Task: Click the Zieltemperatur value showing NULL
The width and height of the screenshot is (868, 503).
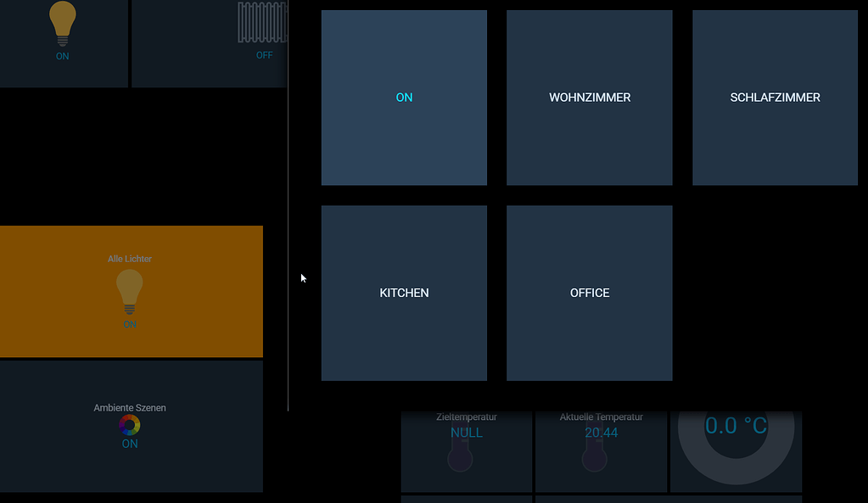Action: pos(465,432)
